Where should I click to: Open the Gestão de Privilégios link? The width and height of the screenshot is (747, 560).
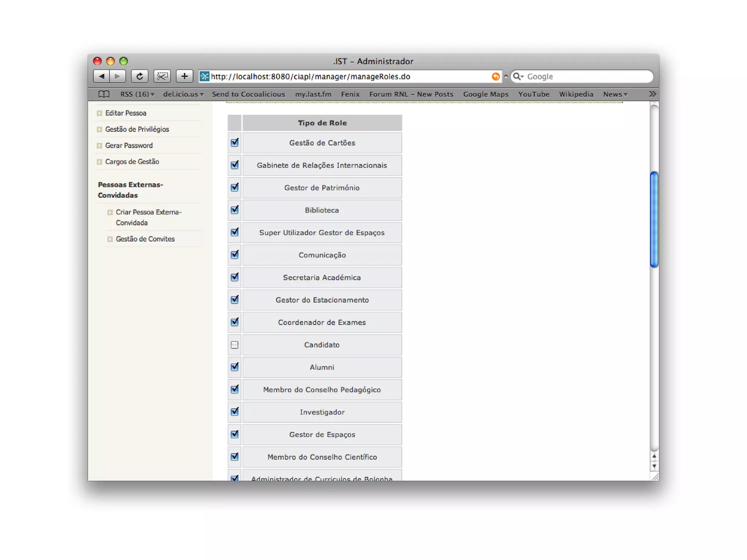tap(137, 129)
